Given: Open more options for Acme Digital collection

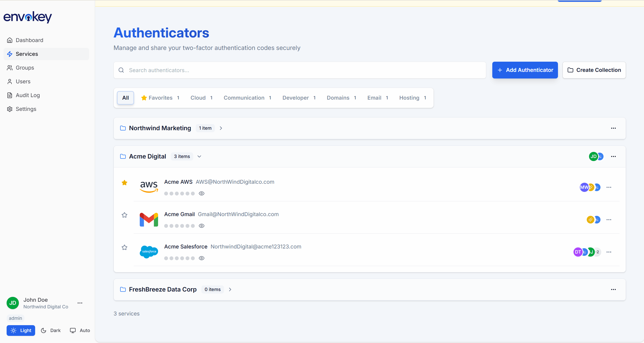Looking at the screenshot, I should point(613,156).
